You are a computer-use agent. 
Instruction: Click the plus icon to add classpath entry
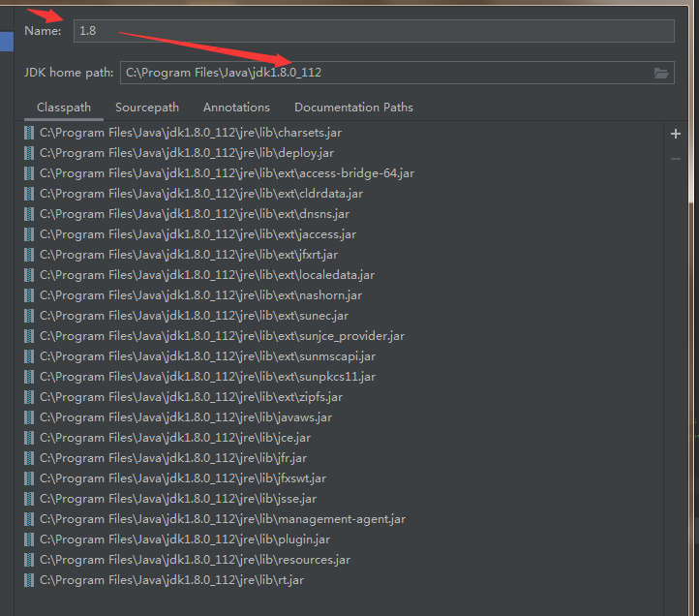(676, 134)
